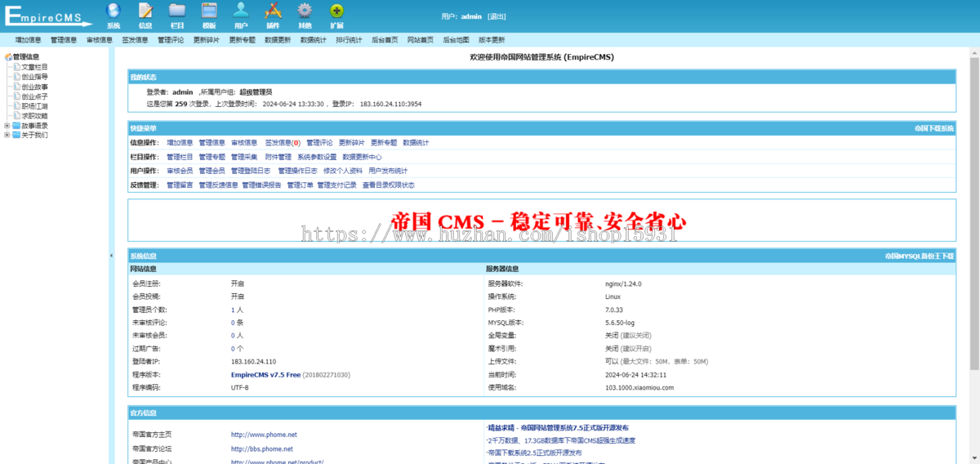The image size is (980, 464).
Task: Select 更新专题 in the top menu bar
Action: pos(242,40)
